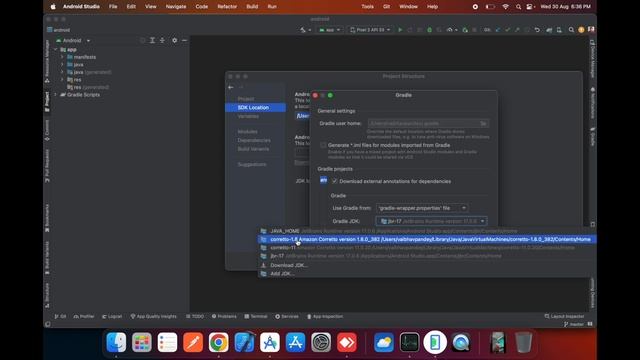Hide the Project panel with minus icon
The height and width of the screenshot is (360, 640).
tap(184, 40)
